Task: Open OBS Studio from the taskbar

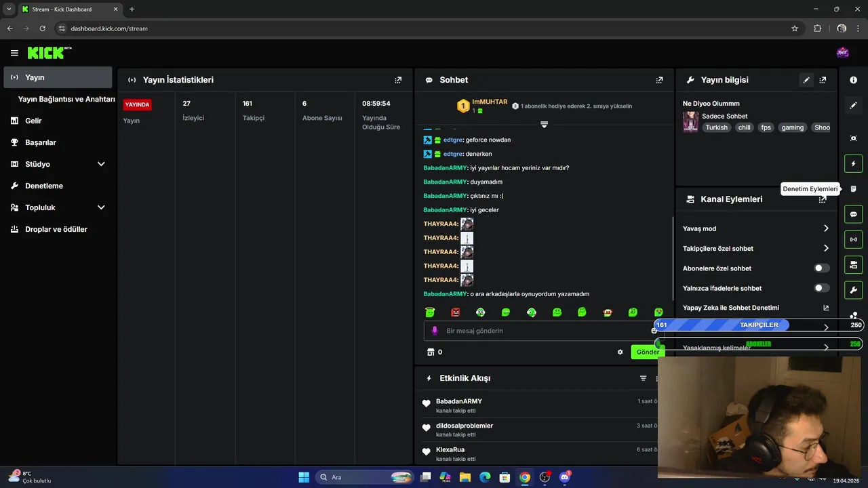Action: coord(545,477)
